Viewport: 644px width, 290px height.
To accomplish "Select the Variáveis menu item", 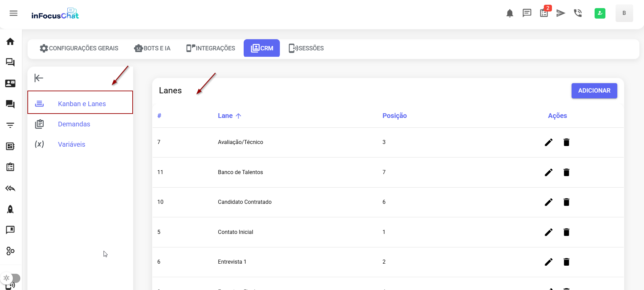I will (x=71, y=144).
